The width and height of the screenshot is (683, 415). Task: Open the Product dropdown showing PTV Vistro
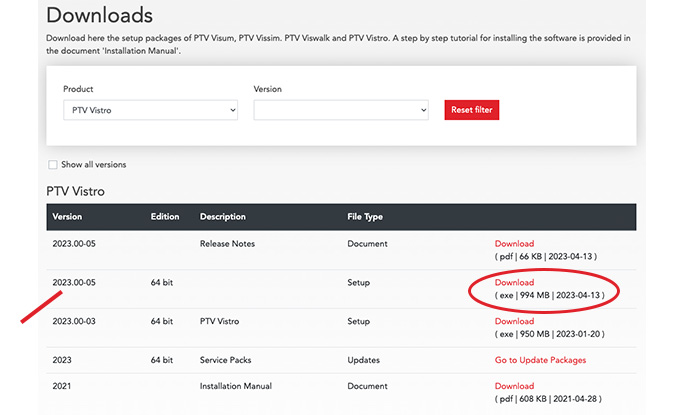tap(150, 110)
